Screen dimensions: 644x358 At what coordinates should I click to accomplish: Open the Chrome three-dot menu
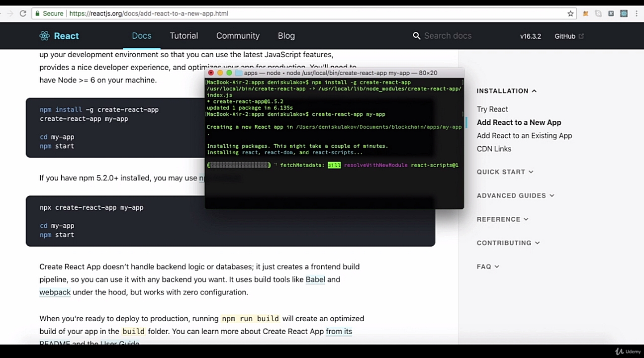coord(637,13)
